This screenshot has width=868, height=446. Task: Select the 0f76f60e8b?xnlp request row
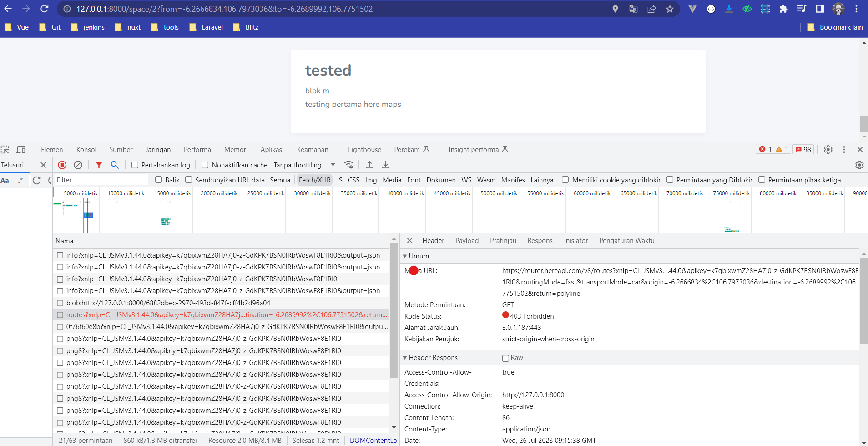click(222, 327)
